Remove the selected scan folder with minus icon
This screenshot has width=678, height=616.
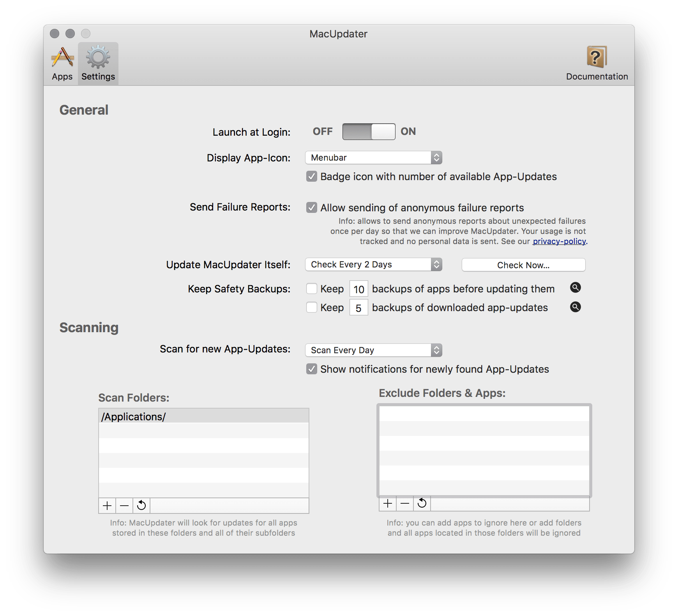coord(124,505)
